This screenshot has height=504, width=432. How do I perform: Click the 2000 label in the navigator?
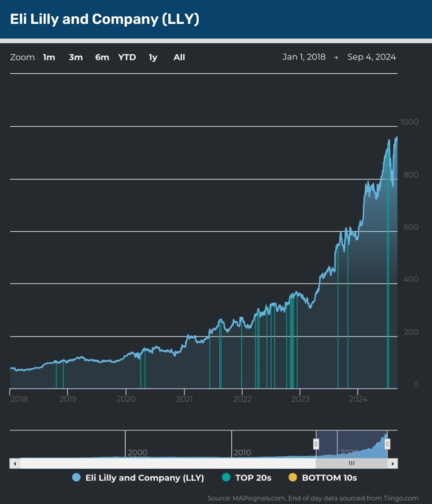[x=137, y=453]
